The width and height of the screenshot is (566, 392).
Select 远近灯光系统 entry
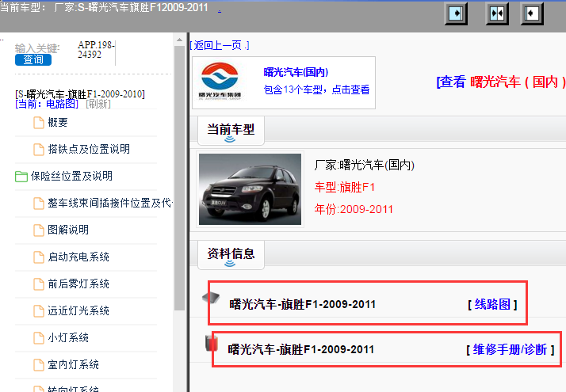(x=78, y=310)
